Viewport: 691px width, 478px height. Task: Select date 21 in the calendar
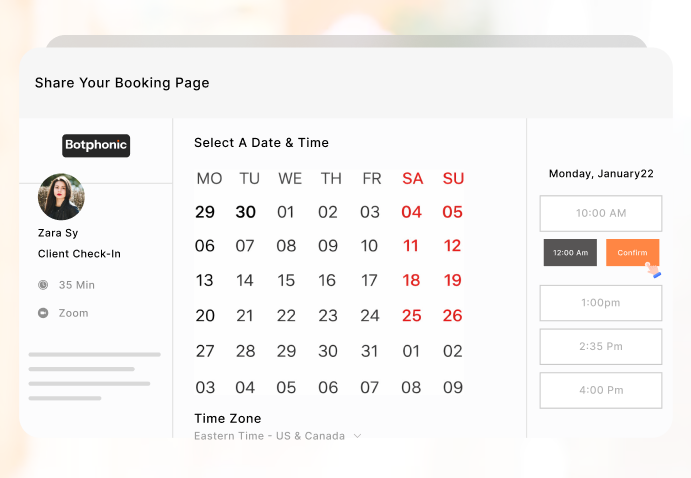coord(245,315)
